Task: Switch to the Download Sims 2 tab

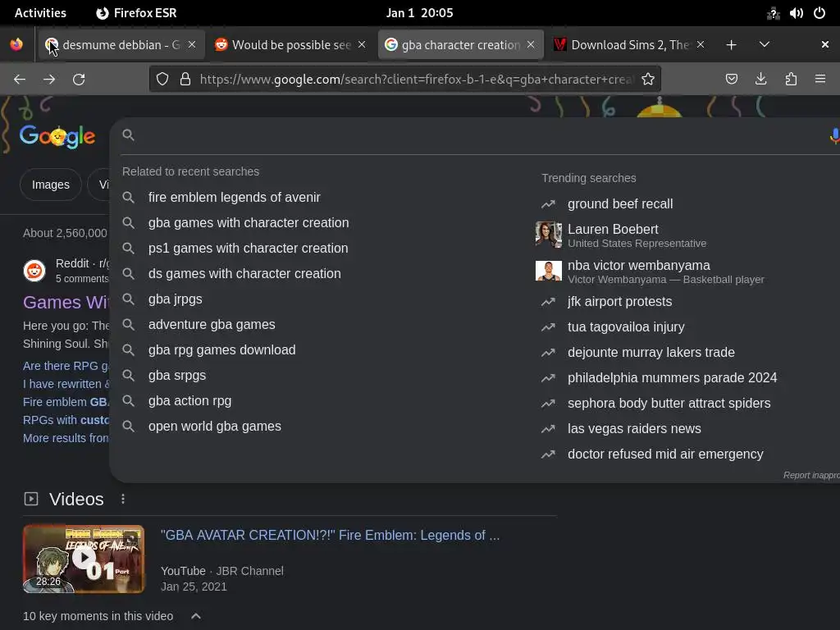Action: 629,45
